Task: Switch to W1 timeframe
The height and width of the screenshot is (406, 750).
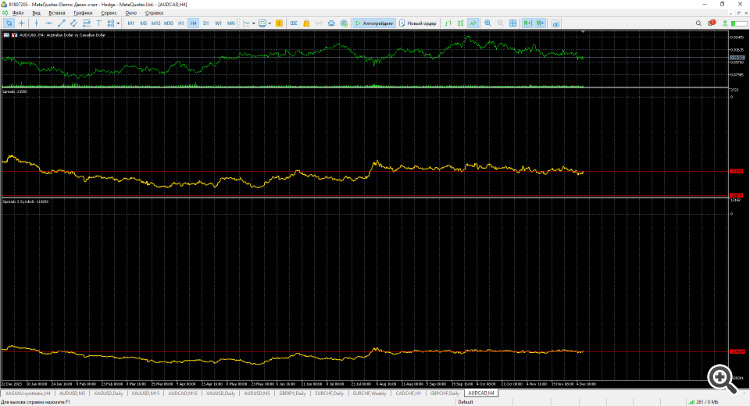Action: (218, 23)
